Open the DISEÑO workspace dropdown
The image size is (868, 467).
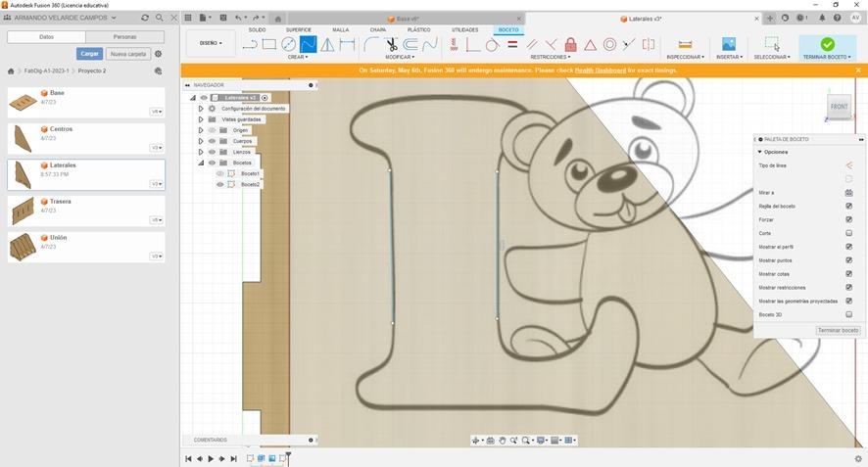click(x=211, y=43)
